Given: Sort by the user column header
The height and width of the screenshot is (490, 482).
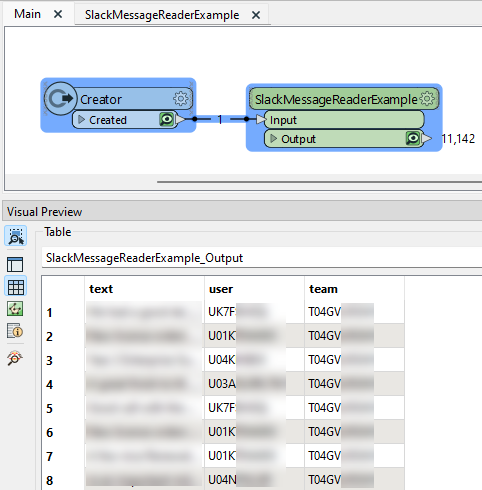Looking at the screenshot, I should tap(254, 289).
